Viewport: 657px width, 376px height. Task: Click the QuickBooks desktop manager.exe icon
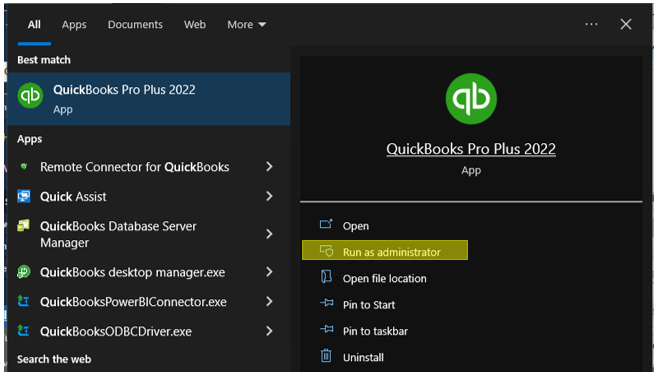pos(24,272)
